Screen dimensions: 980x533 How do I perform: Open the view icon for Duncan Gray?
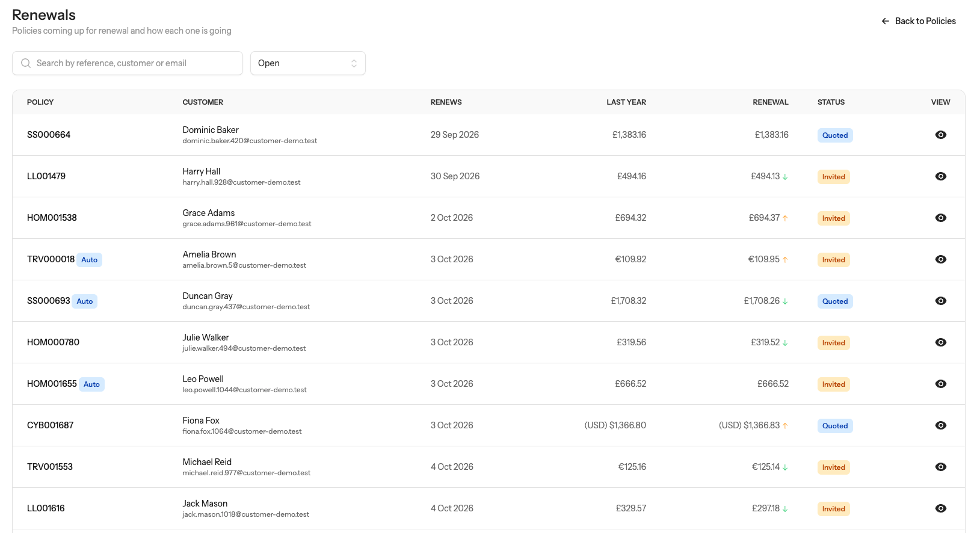(x=941, y=301)
